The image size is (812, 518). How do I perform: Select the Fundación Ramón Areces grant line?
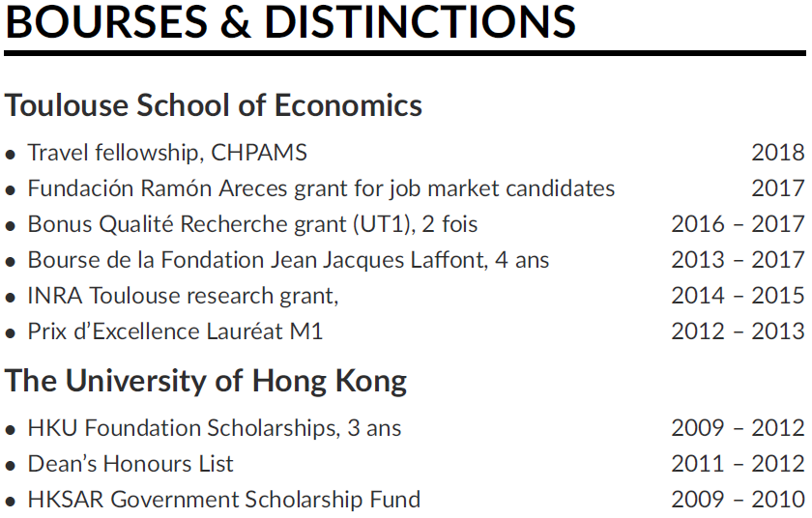[321, 188]
